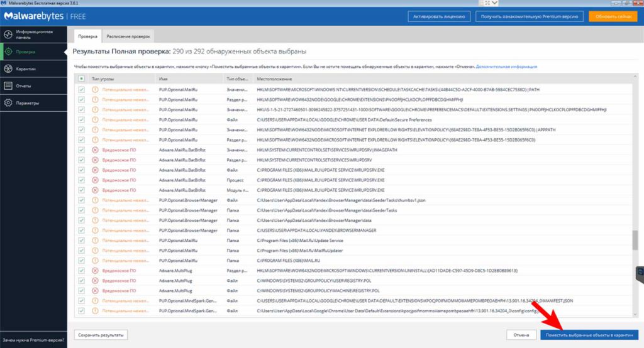Click warning icon of the thumbsv1.json row
Viewport: 644px width, 348px height.
[x=95, y=200]
